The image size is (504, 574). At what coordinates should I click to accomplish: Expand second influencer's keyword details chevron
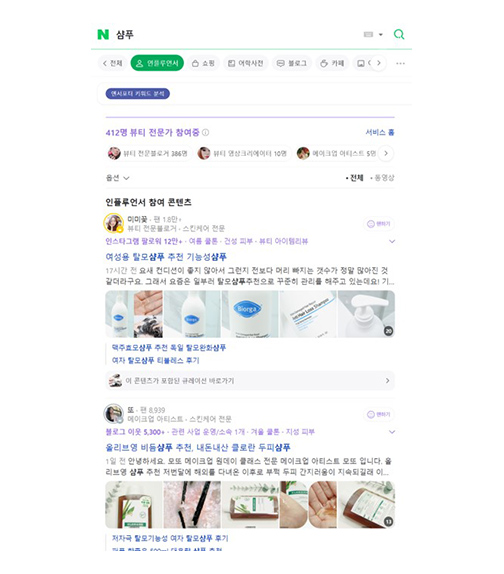coord(392,432)
